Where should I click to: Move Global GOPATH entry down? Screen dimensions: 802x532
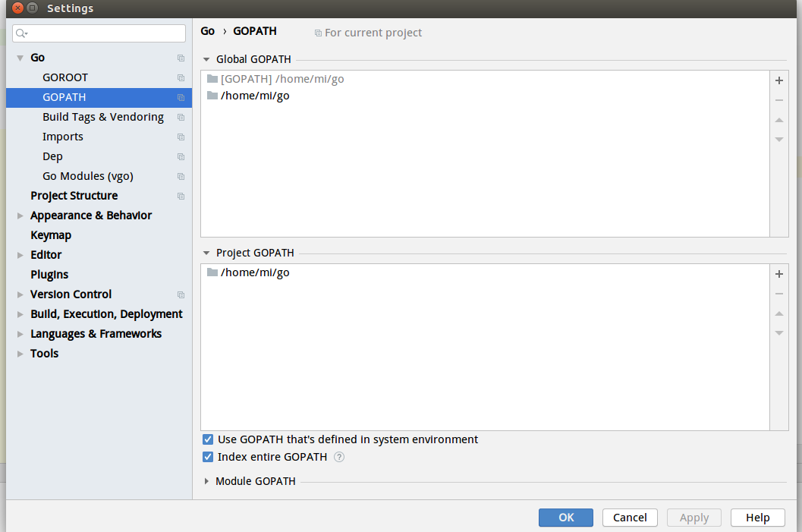click(779, 139)
